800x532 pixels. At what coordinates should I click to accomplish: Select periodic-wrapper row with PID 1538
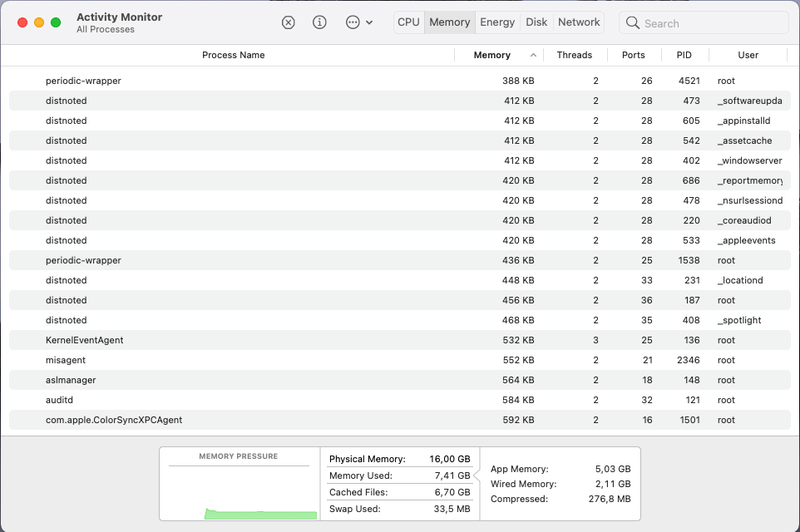point(400,260)
